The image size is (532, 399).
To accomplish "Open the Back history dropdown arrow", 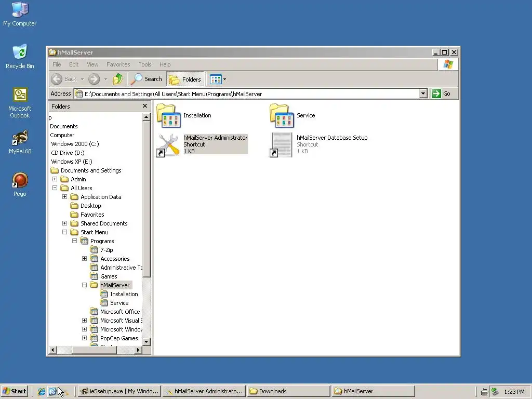I will click(x=82, y=79).
